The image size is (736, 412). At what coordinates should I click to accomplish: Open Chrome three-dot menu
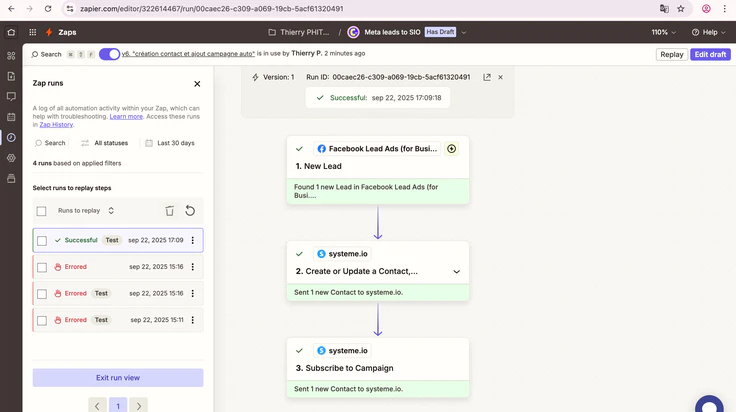tap(724, 8)
